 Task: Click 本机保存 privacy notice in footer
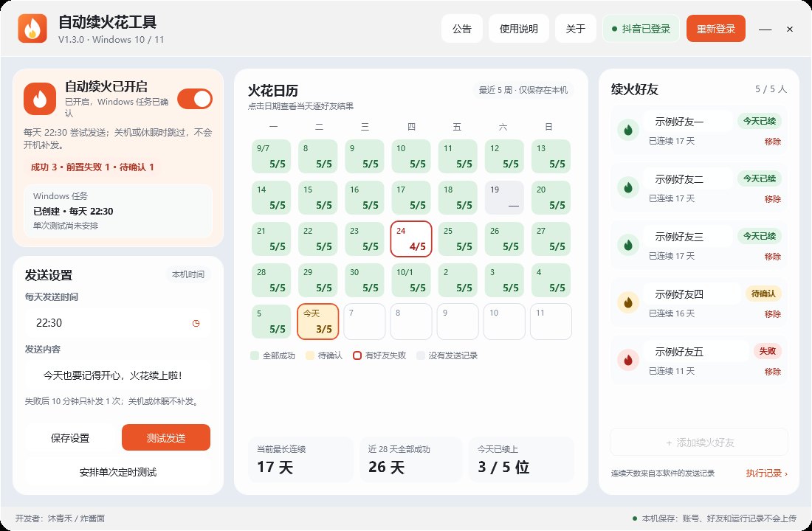pos(715,518)
